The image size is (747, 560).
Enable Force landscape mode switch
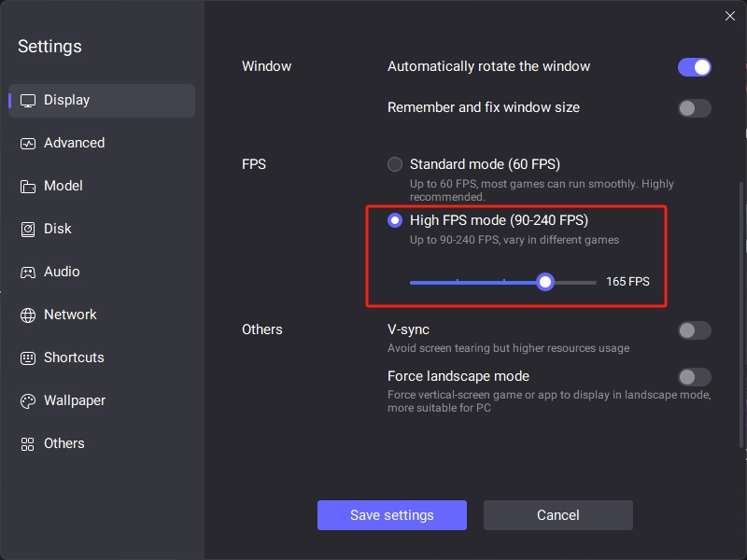click(x=694, y=377)
